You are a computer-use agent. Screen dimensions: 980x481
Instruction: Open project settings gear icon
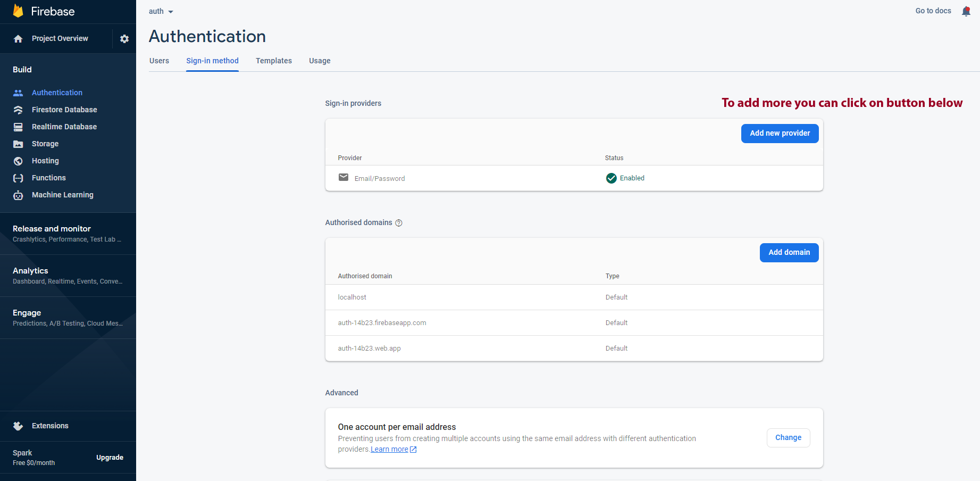tap(124, 39)
